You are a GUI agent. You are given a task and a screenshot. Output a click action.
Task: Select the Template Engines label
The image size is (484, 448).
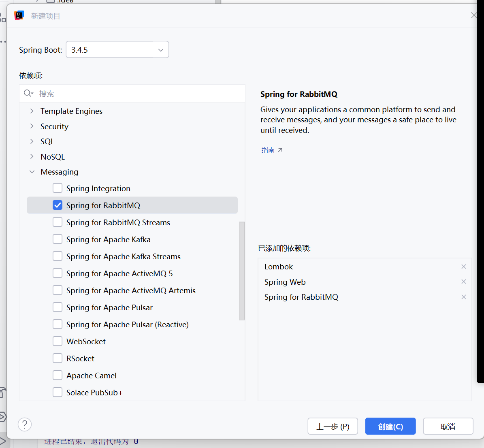[x=71, y=111]
